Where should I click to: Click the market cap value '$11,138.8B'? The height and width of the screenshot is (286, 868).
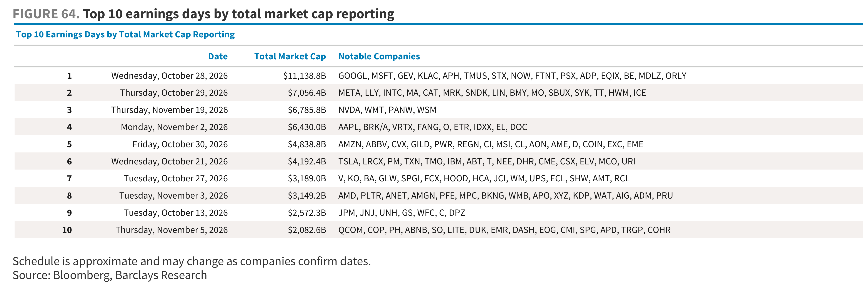click(x=305, y=76)
